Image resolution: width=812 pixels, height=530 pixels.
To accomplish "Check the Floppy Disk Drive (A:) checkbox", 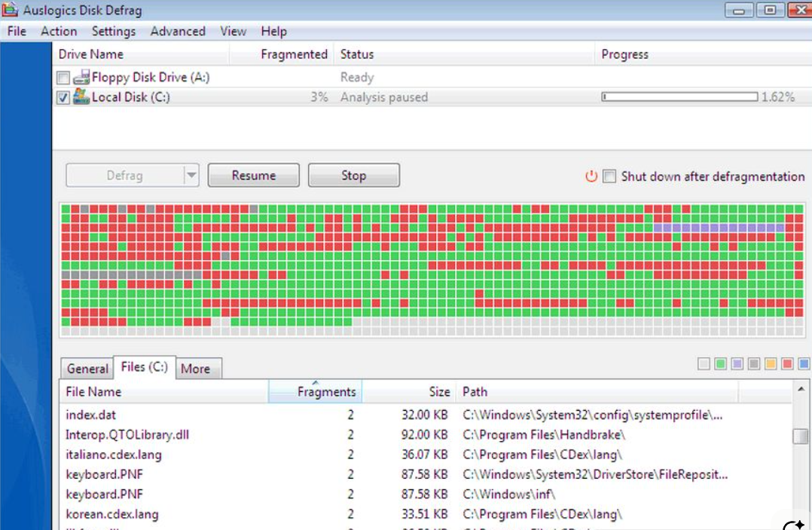I will [63, 78].
